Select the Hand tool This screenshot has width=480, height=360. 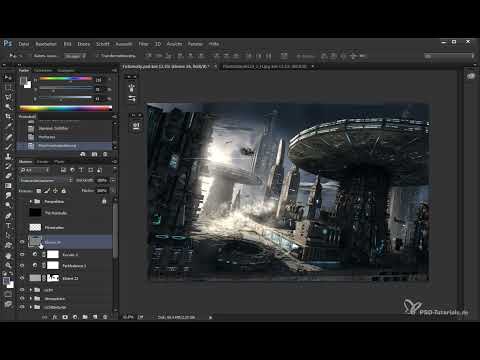pyautogui.click(x=8, y=256)
